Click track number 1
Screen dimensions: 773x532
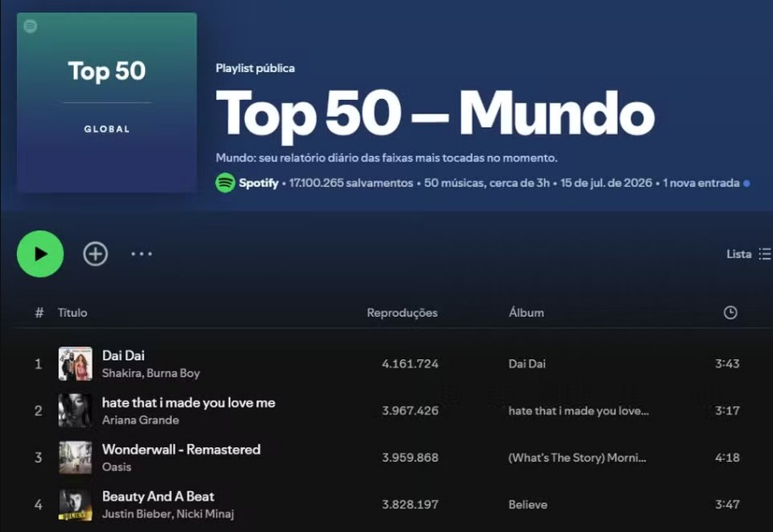(38, 363)
